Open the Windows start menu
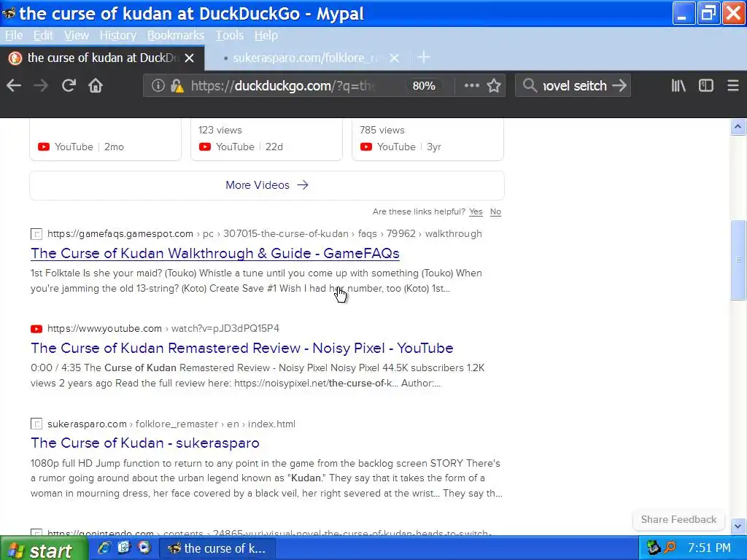The width and height of the screenshot is (747, 560). (44, 549)
